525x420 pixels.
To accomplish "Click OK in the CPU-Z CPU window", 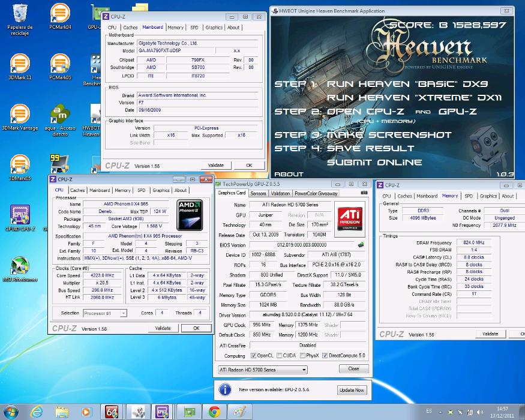I will pos(196,328).
